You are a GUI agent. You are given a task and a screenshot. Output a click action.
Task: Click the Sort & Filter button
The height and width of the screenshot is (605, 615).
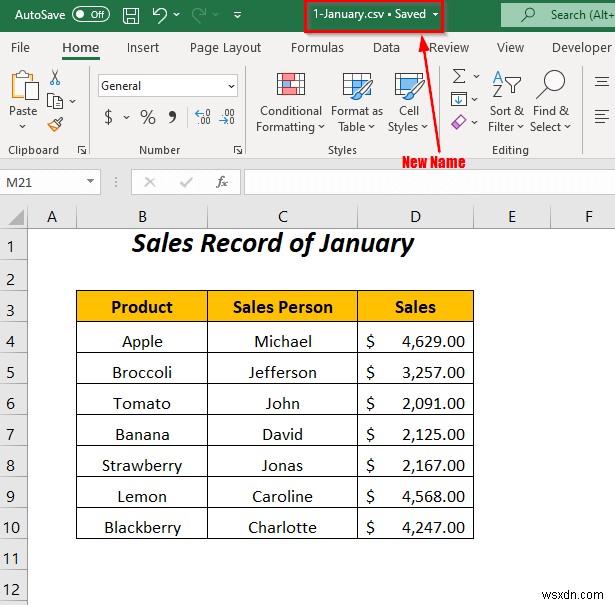(507, 102)
